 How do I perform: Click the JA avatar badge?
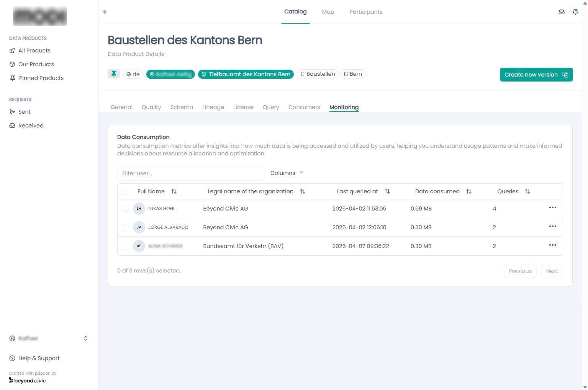(x=139, y=227)
